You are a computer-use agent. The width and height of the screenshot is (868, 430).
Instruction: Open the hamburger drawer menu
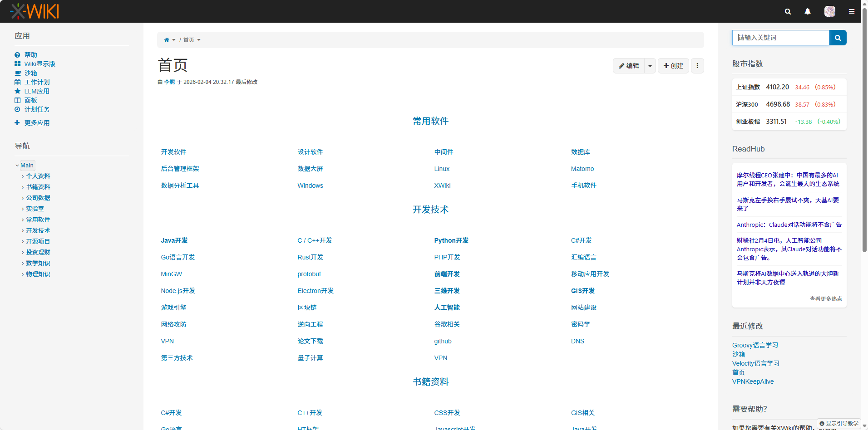coord(852,11)
